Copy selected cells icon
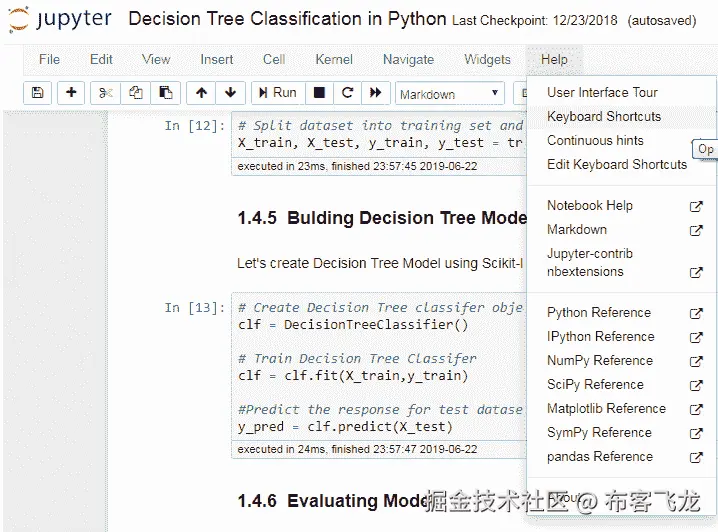718x532 pixels. pos(135,93)
